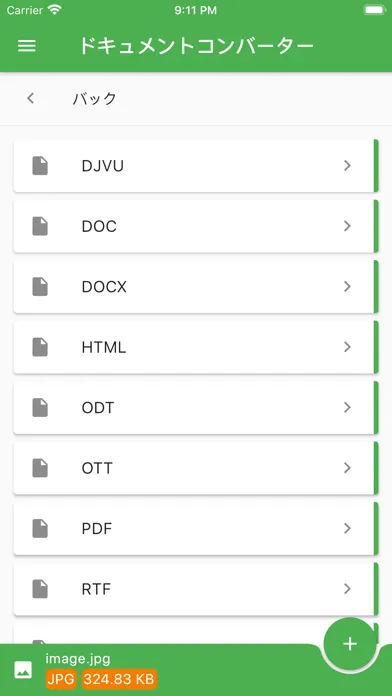Tap the HTML file icon
This screenshot has width=392, height=696.
(x=40, y=347)
